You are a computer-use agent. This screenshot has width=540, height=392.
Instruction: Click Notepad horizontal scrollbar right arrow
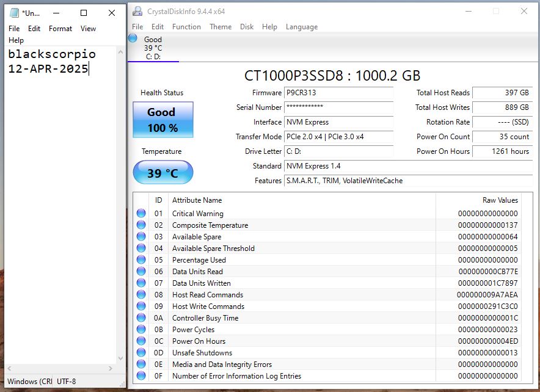pyautogui.click(x=110, y=368)
